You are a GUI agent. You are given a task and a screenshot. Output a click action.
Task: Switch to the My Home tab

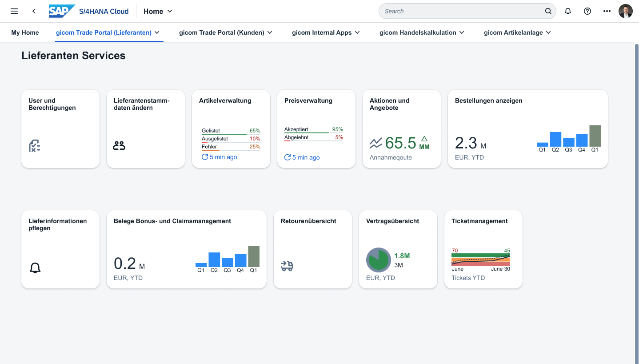point(25,32)
